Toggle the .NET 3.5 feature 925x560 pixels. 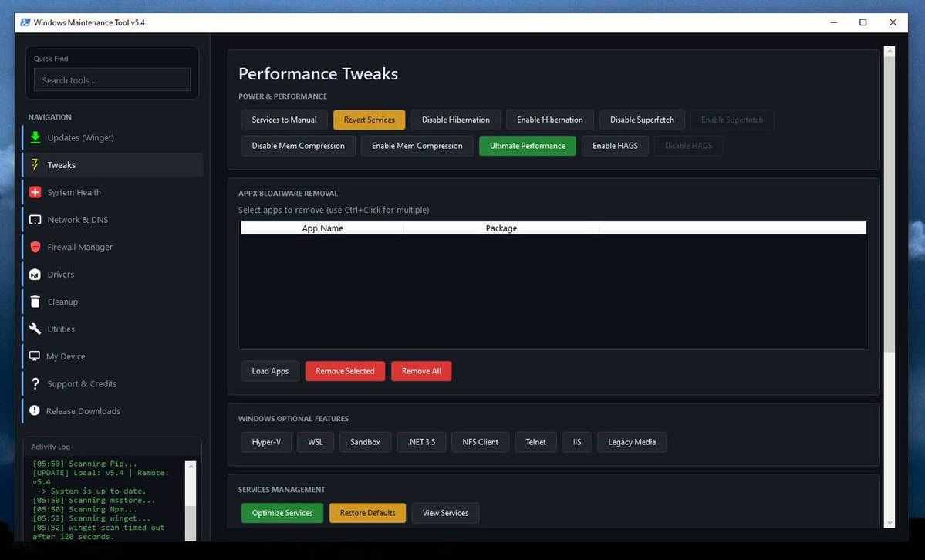[x=421, y=442]
